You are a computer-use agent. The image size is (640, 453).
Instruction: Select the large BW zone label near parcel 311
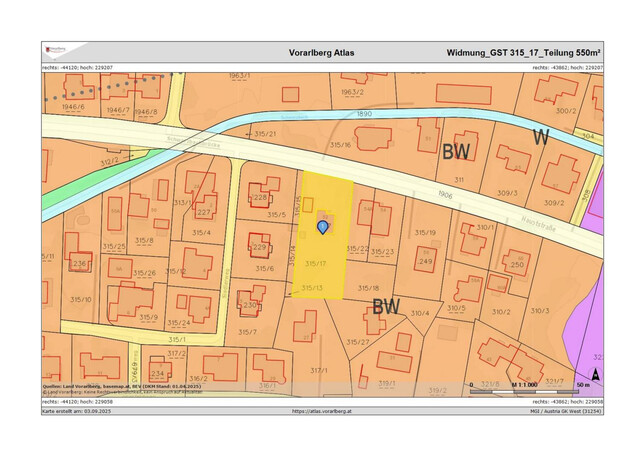click(x=457, y=152)
